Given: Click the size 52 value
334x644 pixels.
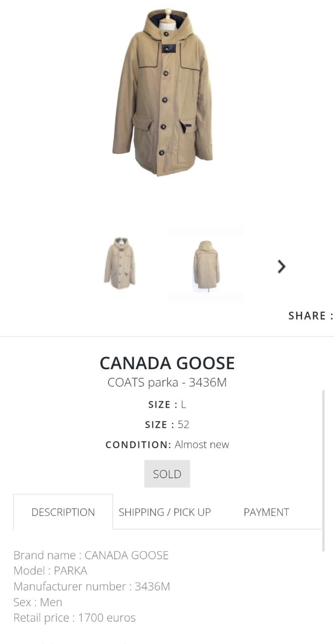Looking at the screenshot, I should [x=183, y=425].
